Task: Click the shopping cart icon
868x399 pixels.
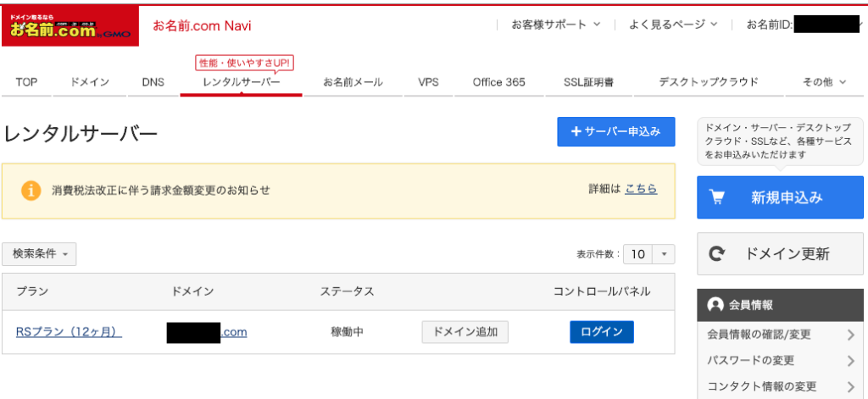Action: 717,197
